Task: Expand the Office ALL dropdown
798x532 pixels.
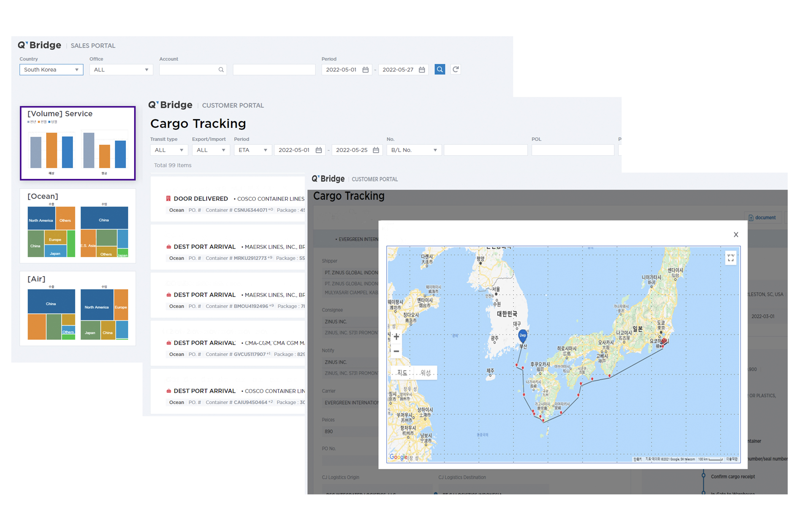Action: [x=121, y=69]
